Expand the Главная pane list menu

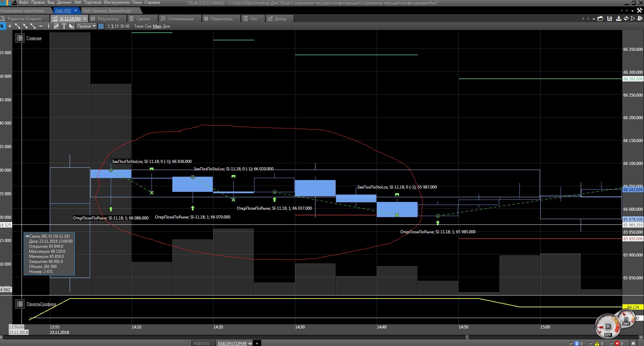coord(20,38)
